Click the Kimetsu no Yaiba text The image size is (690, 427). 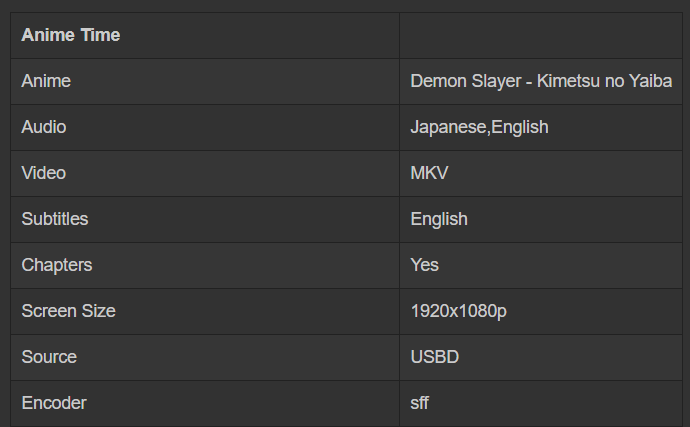click(604, 81)
